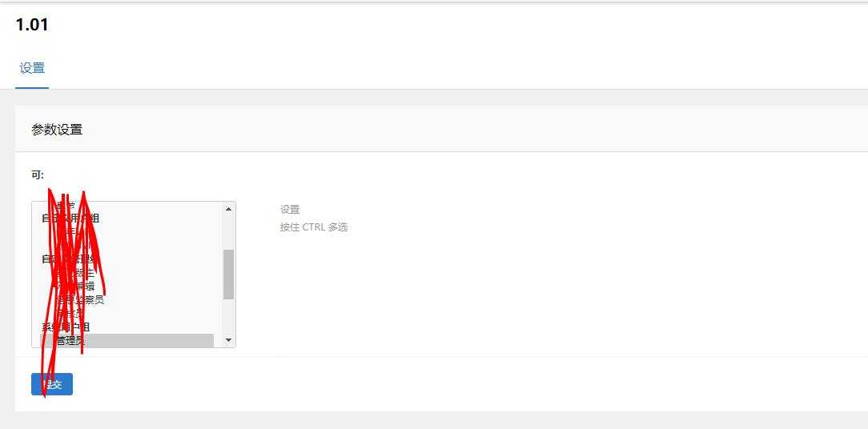Click the 1.01 page title
868x429 pixels.
point(32,25)
